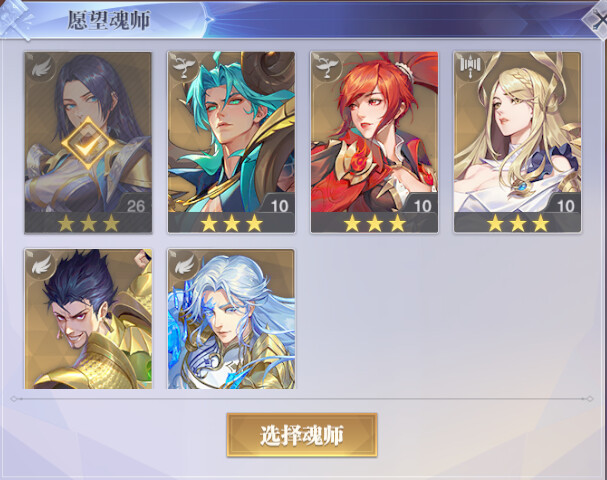Click wing icon on silver-haired man card
607x480 pixels.
(183, 264)
